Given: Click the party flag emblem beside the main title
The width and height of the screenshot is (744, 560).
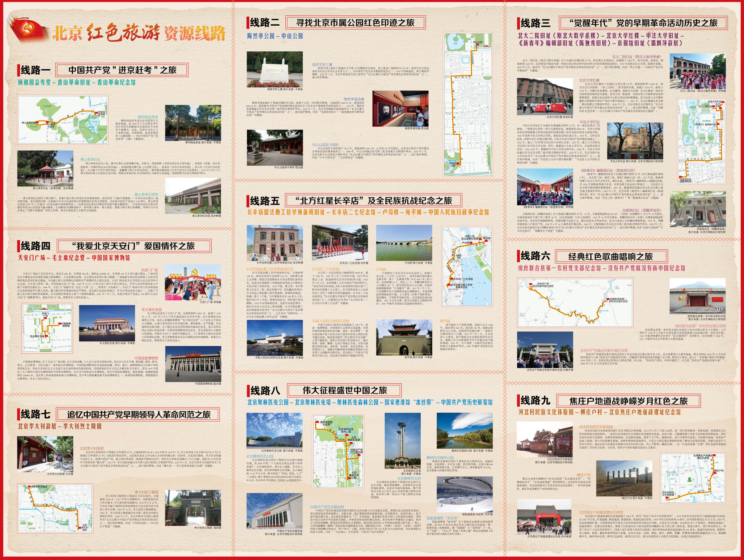Looking at the screenshot, I should click(29, 31).
